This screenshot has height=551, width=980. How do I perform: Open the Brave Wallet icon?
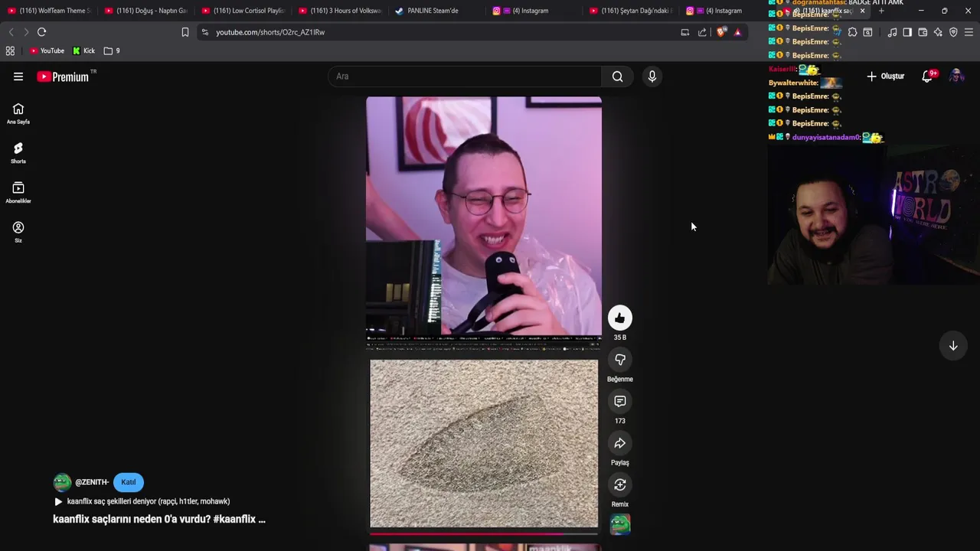point(923,32)
